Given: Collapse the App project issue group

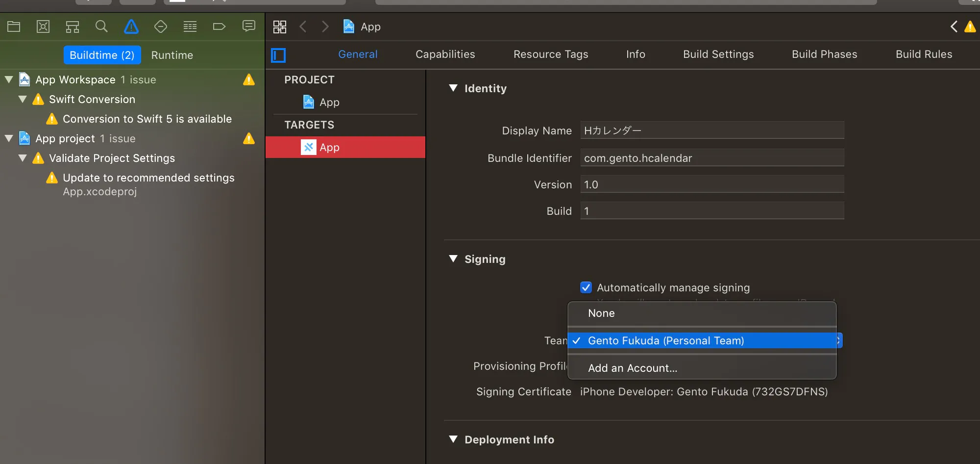Looking at the screenshot, I should click(x=9, y=138).
